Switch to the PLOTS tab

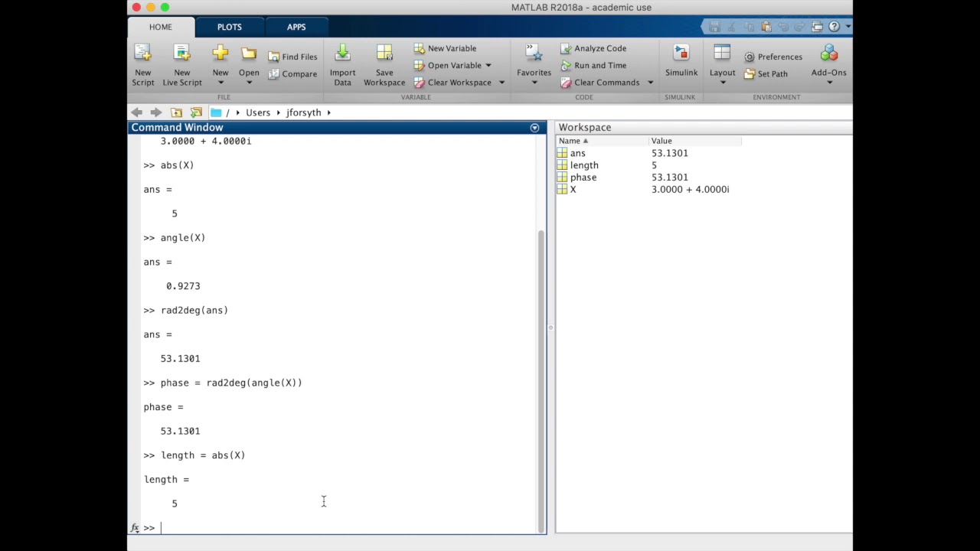coord(229,27)
